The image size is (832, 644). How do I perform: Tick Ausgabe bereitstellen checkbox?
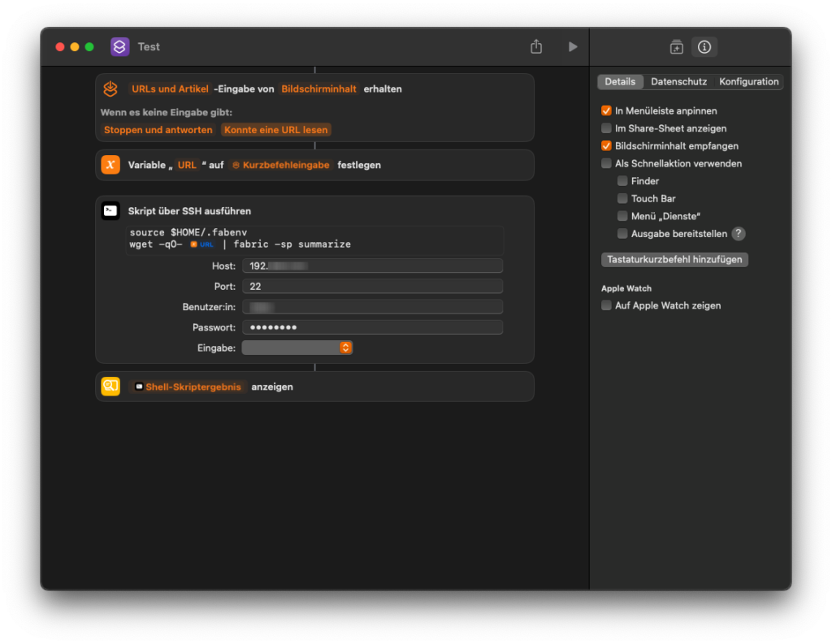(x=622, y=233)
